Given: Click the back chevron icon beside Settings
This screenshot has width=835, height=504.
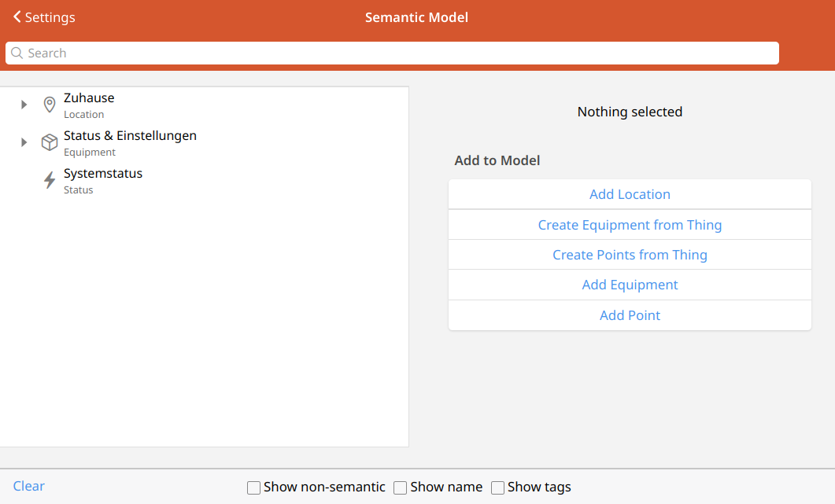Looking at the screenshot, I should [x=17, y=17].
